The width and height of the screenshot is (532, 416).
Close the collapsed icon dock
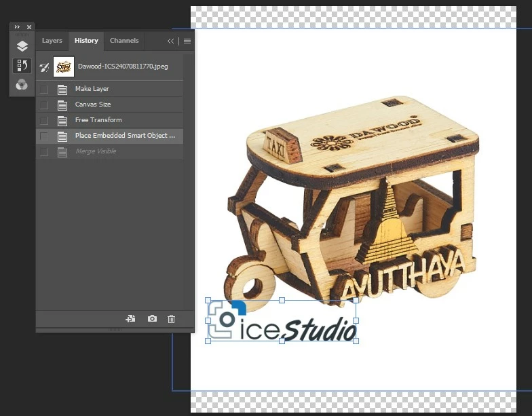pos(29,27)
